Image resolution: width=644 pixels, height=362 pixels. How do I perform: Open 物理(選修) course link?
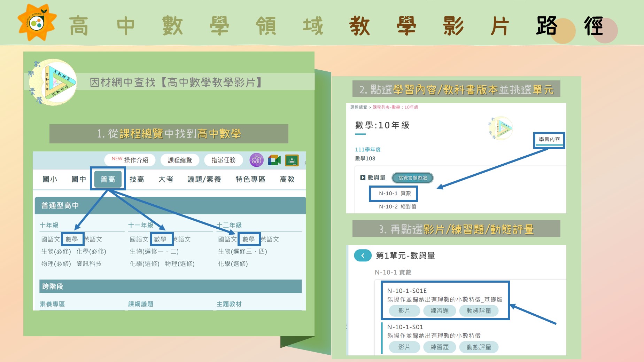click(x=180, y=264)
